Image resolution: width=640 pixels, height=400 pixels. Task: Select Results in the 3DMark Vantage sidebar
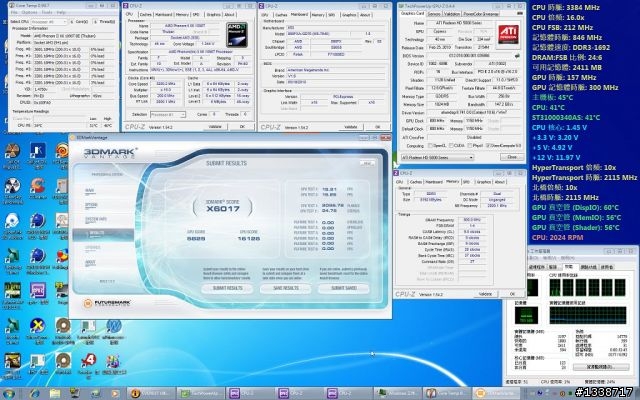tap(103, 234)
